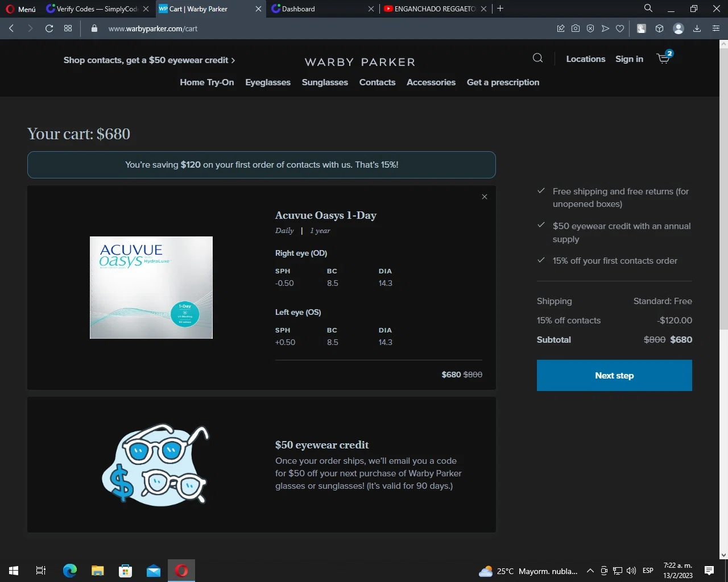Reload the current page
The width and height of the screenshot is (728, 582).
click(x=49, y=28)
